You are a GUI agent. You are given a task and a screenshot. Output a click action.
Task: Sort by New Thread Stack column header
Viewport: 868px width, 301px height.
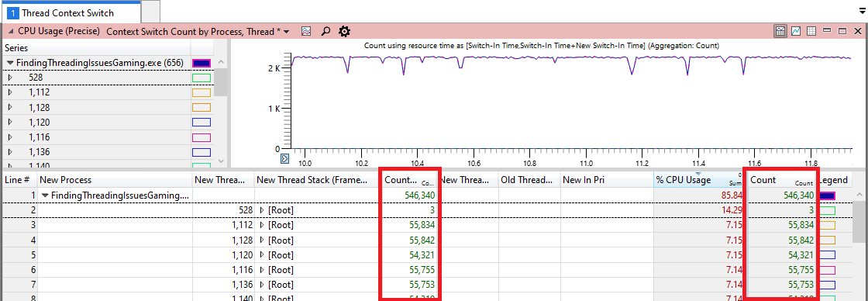[317, 180]
